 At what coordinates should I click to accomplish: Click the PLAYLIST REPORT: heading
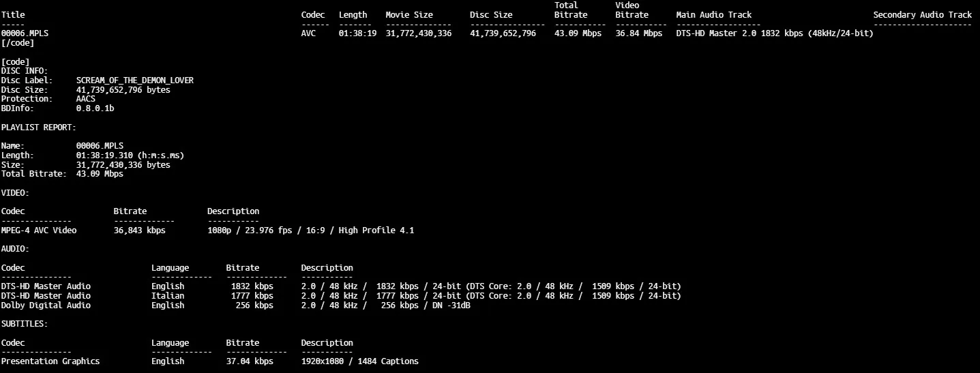coord(38,128)
